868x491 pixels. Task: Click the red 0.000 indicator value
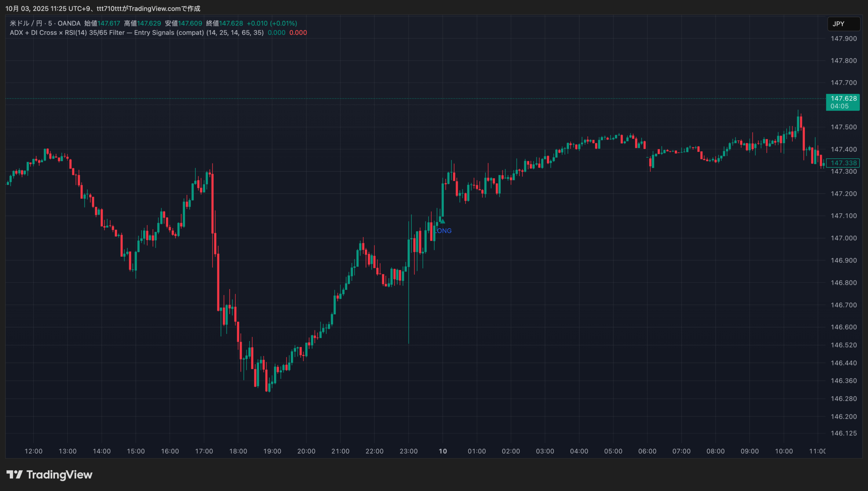[298, 33]
